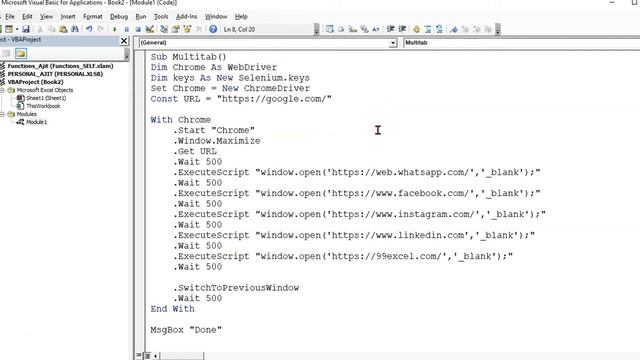
Task: Close the Project Explorer pane
Action: click(x=124, y=40)
